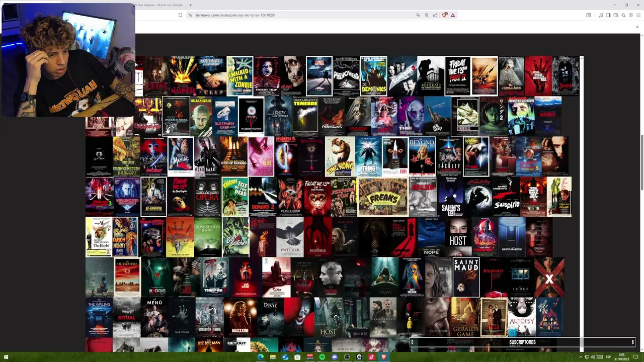The height and width of the screenshot is (362, 644).
Task: Select the 'Maniac' movie poster
Action: click(181, 156)
